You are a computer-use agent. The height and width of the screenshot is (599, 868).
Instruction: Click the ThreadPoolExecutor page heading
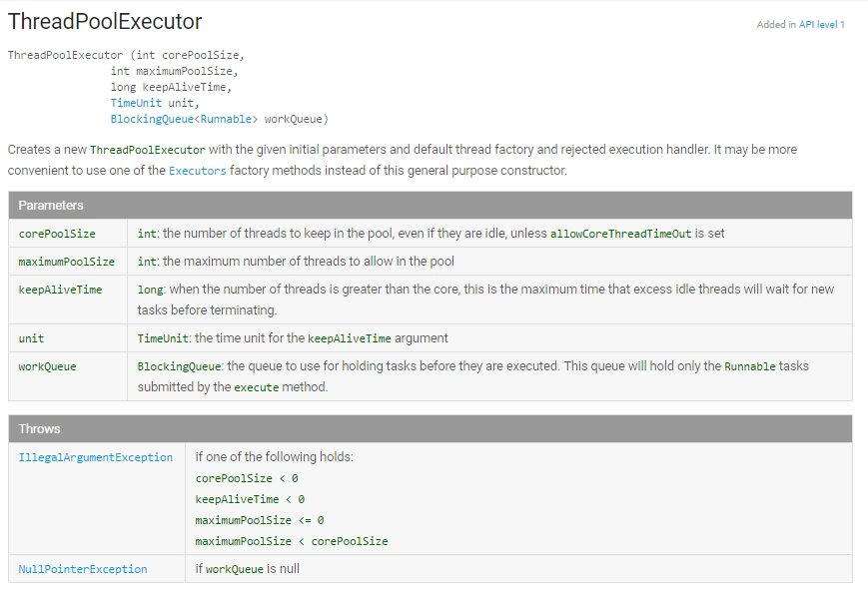pos(105,22)
